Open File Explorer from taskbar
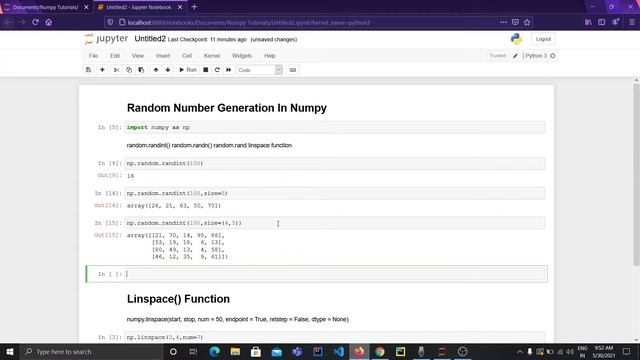 tap(235, 351)
